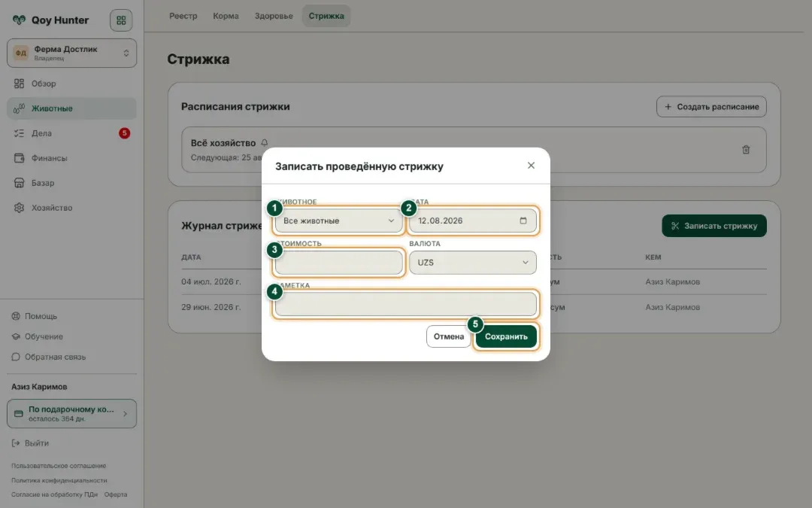This screenshot has height=508, width=812.
Task: Click the Обучение graduation cap icon
Action: (16, 336)
